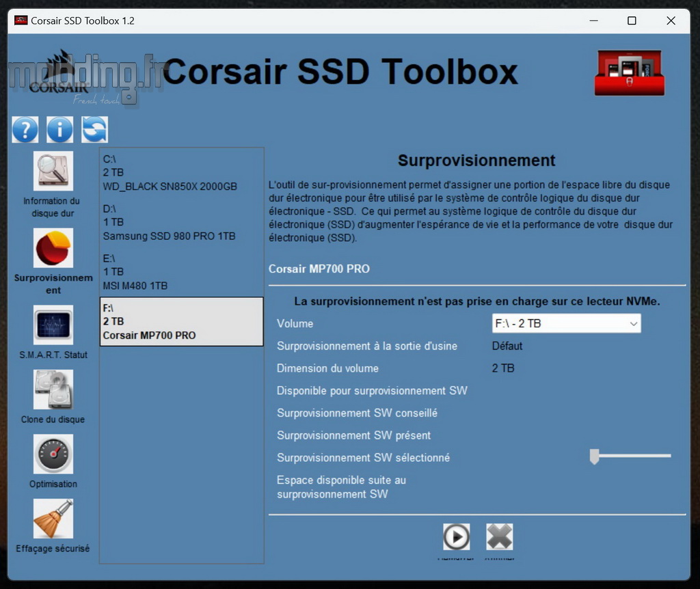Click the '2 TB' Dimension du volume value
Screen dimensions: 700x589
(503, 368)
